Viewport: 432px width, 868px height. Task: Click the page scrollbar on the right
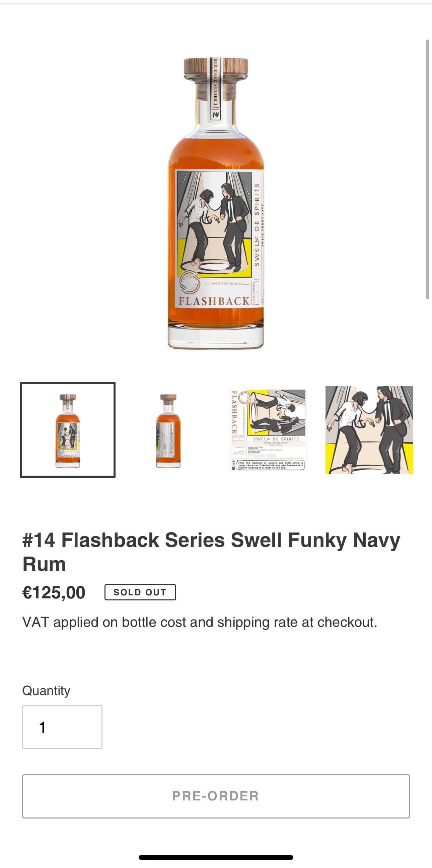[x=427, y=169]
